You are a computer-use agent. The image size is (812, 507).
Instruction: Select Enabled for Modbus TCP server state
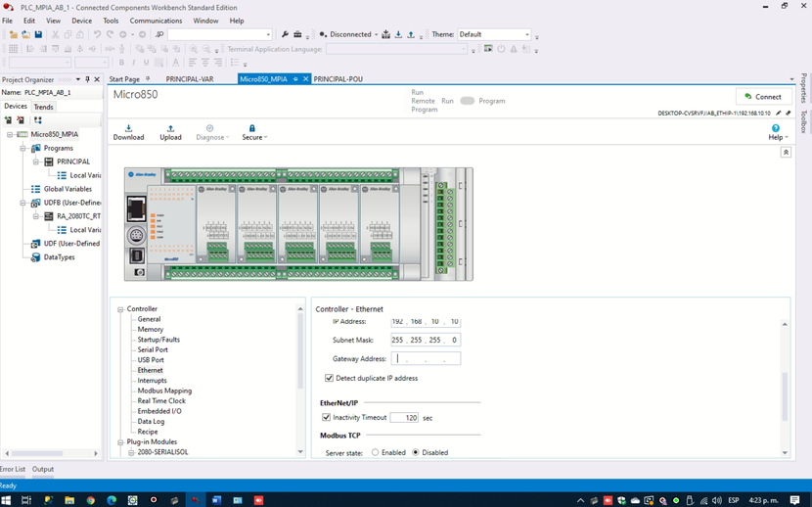pos(375,452)
